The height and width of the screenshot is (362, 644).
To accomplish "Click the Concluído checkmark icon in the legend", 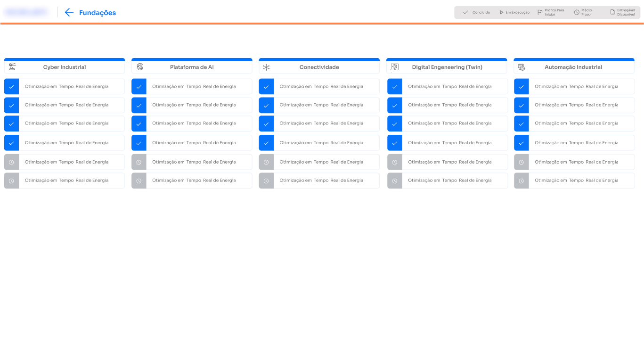I will [x=465, y=12].
